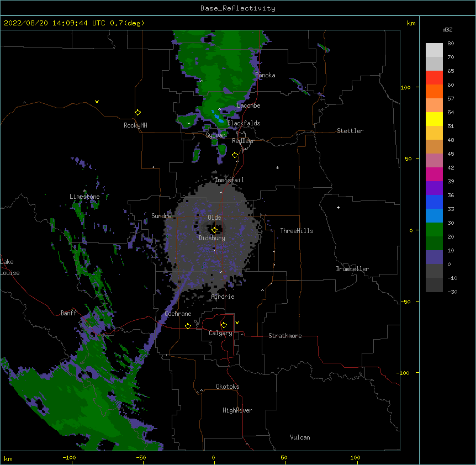Click the Calgary city label
This screenshot has width=476, height=465.
pyautogui.click(x=220, y=333)
